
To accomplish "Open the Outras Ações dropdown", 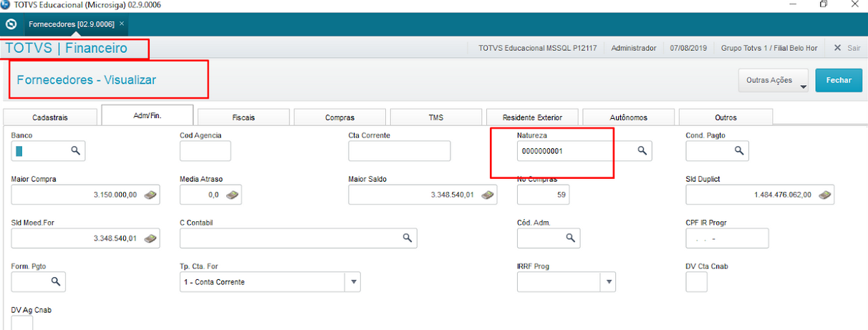I will click(773, 80).
